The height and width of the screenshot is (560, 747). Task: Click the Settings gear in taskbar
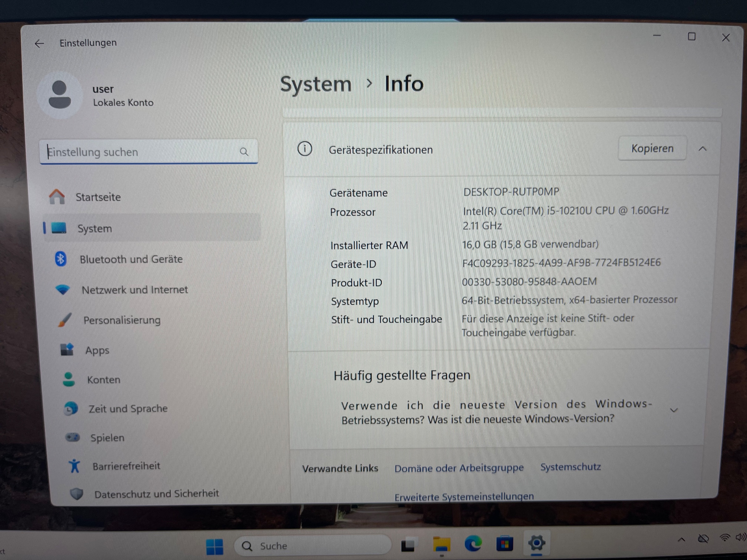[537, 543]
